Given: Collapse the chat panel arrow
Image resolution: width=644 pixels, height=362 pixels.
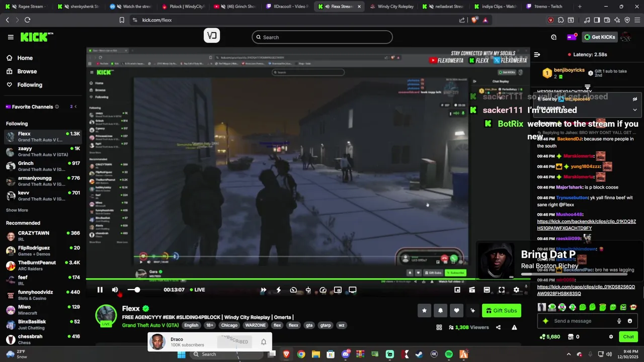Looking at the screenshot, I should [x=537, y=54].
